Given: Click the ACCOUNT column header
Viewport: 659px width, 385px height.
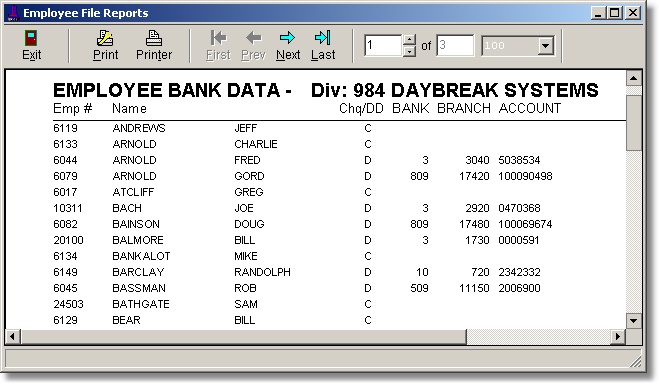Looking at the screenshot, I should [x=530, y=108].
